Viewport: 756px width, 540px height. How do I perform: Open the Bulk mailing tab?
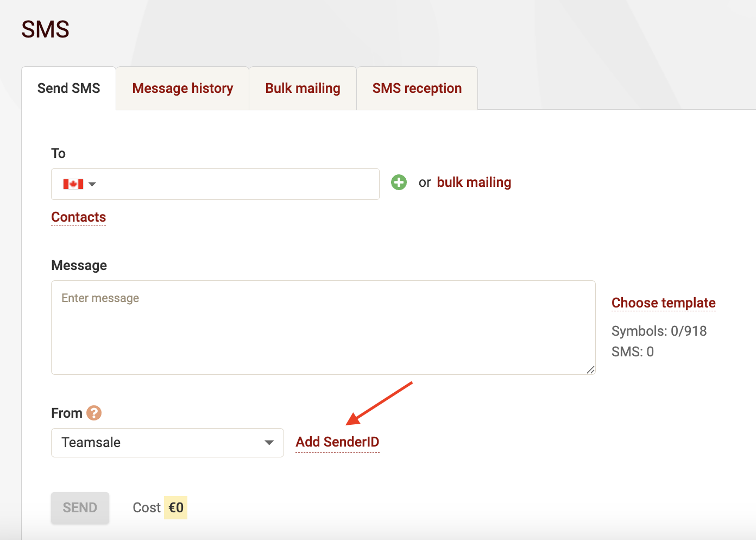(x=303, y=89)
